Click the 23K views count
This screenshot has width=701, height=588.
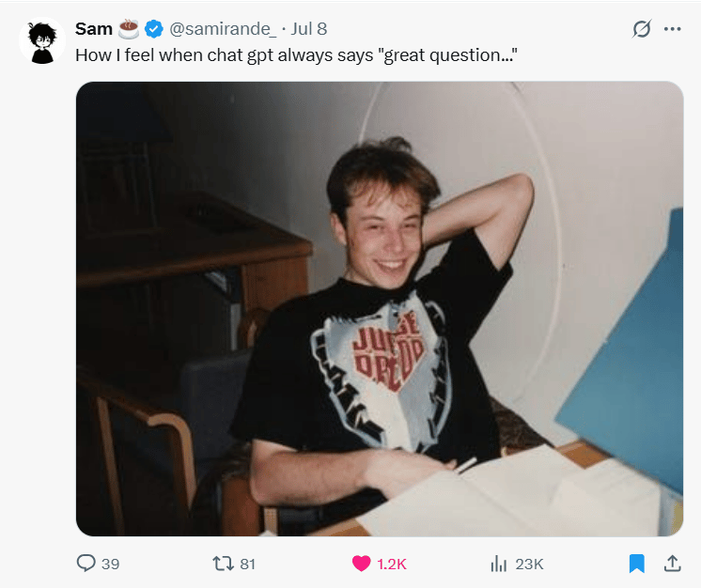click(x=529, y=564)
